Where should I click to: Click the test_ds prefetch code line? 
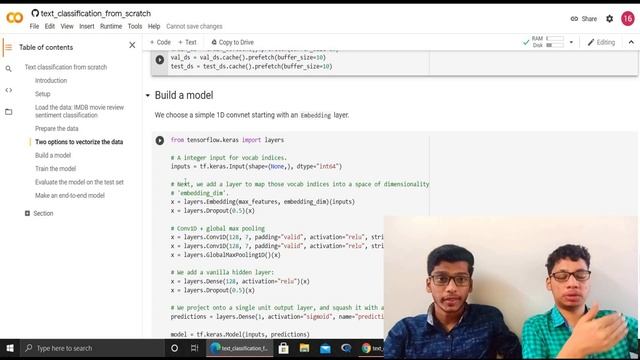(251, 66)
